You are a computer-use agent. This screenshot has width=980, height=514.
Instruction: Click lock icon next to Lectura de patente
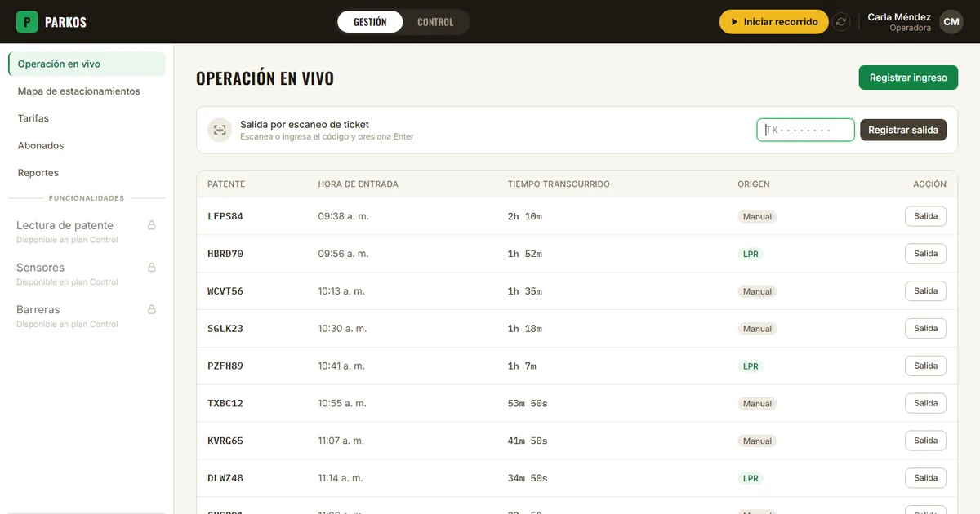(151, 225)
